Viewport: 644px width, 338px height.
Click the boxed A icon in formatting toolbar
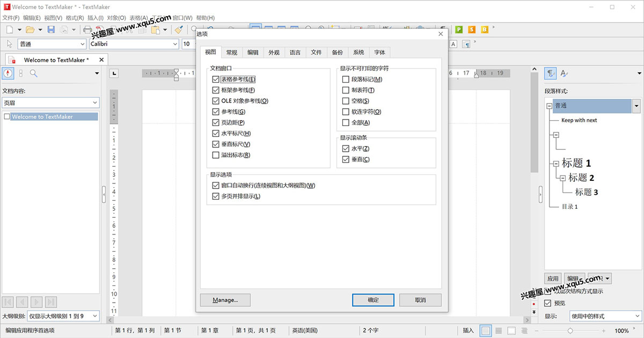click(453, 44)
